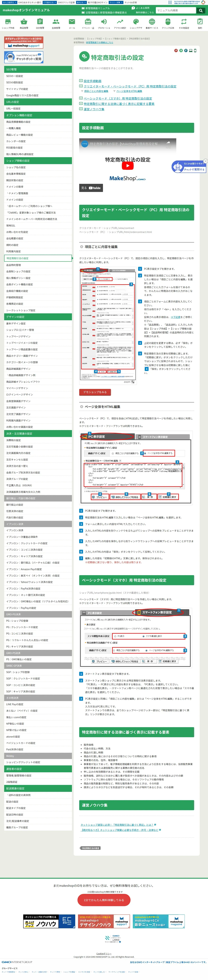Select Google商品リスト広告の設定 in sidebar

click(x=38, y=95)
